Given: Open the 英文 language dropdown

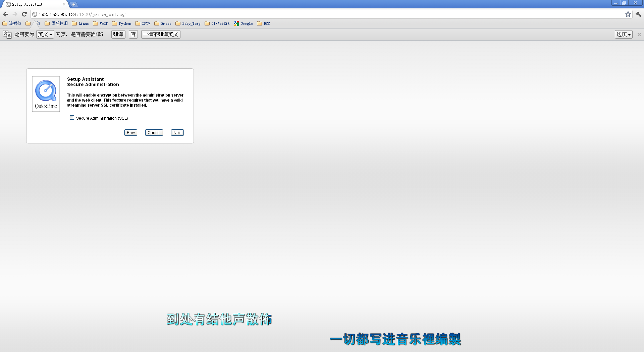Looking at the screenshot, I should [x=45, y=34].
